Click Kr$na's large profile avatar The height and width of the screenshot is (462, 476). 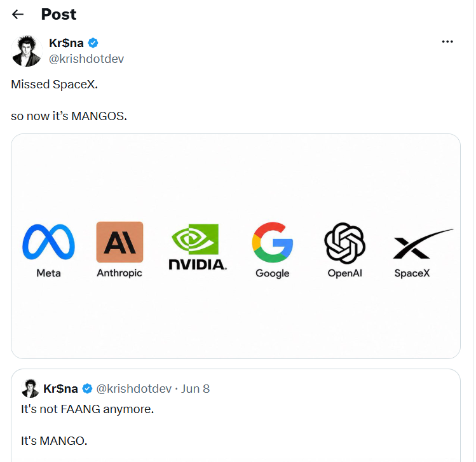(27, 51)
